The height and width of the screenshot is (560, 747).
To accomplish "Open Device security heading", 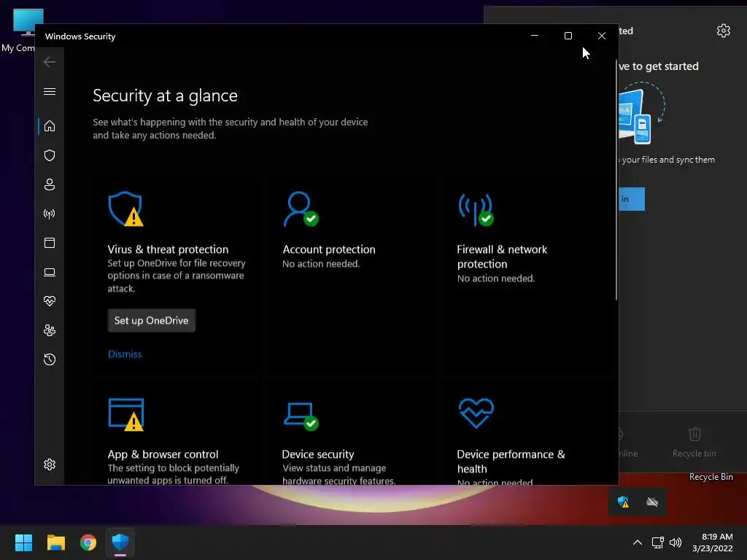I will 318,454.
